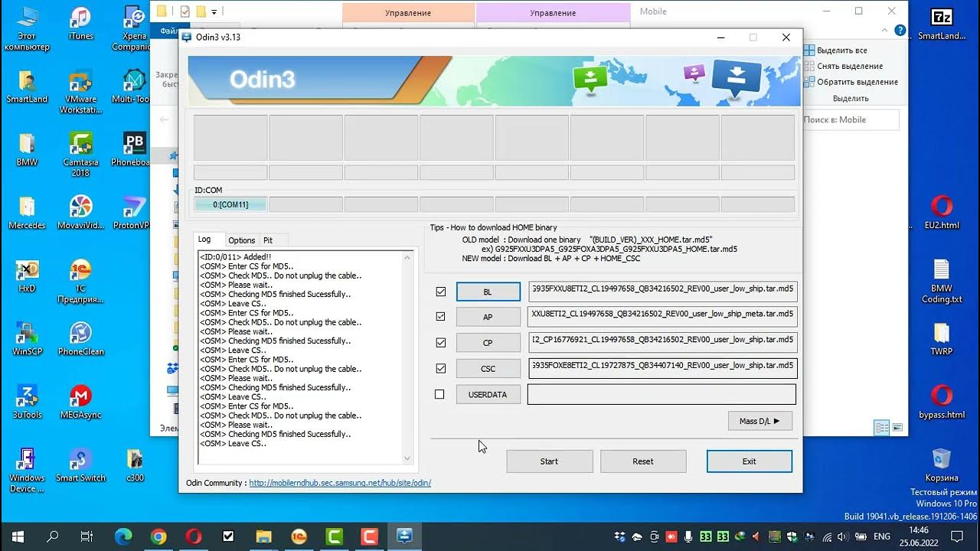Uncheck the AP file checkbox

[x=440, y=316]
